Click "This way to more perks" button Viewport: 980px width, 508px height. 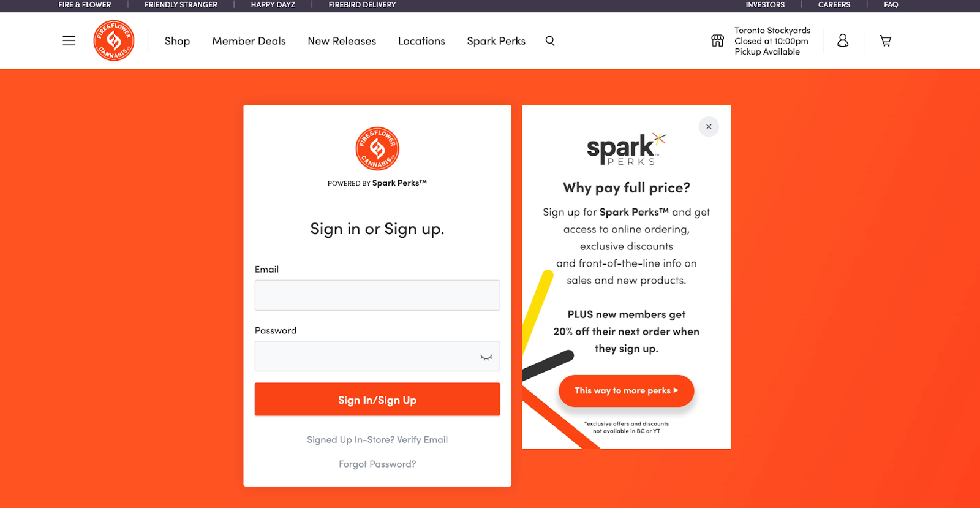[626, 391]
